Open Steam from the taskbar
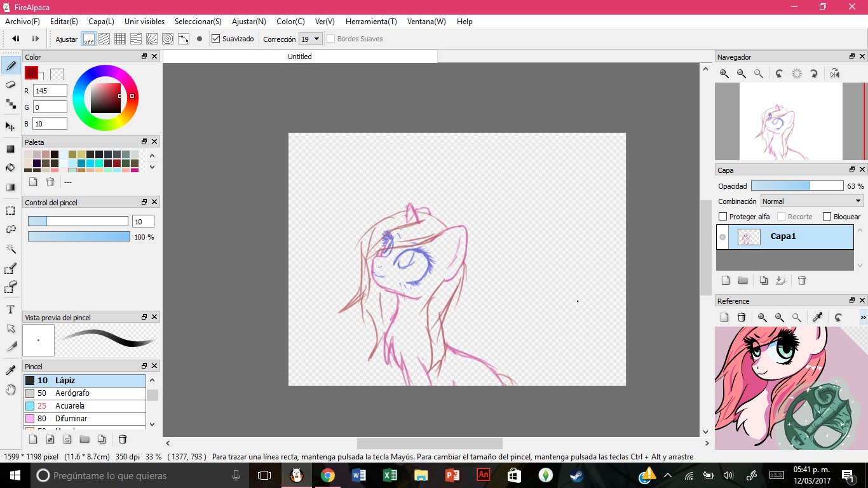Image resolution: width=868 pixels, height=488 pixels. click(576, 475)
